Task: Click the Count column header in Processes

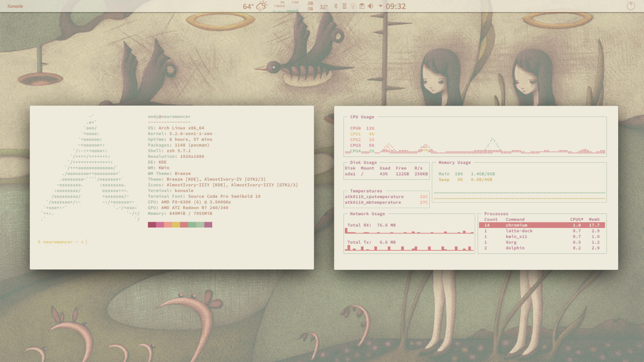Action: [x=491, y=220]
